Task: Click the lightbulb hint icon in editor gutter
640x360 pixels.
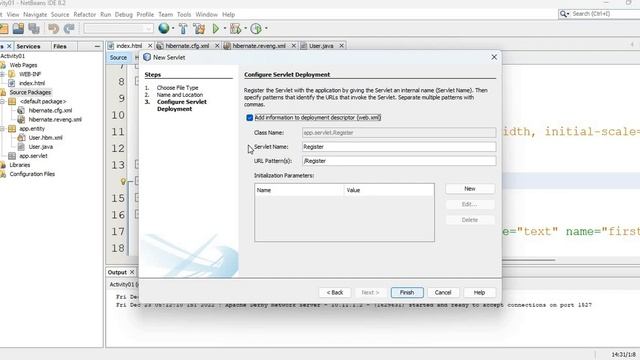Action: click(x=123, y=181)
